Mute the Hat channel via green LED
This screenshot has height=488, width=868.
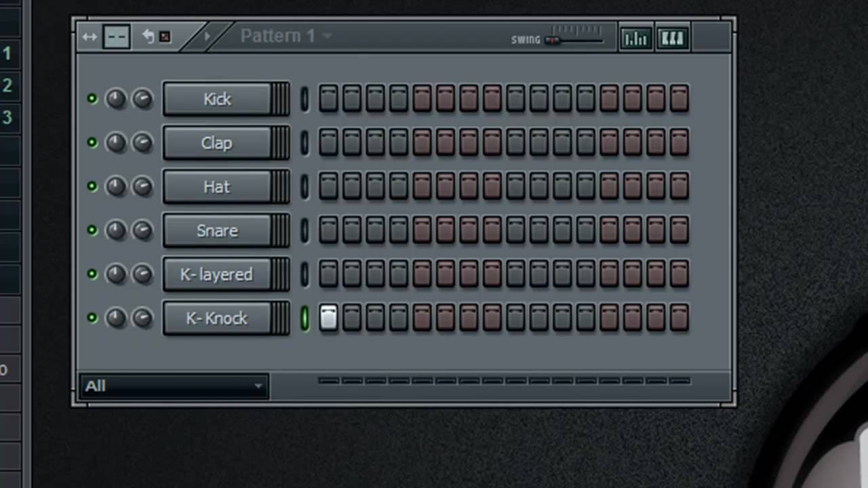pyautogui.click(x=92, y=186)
